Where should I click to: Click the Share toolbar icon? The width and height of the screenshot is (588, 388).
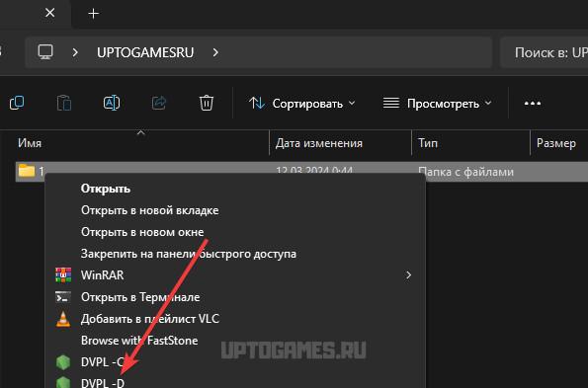[159, 103]
